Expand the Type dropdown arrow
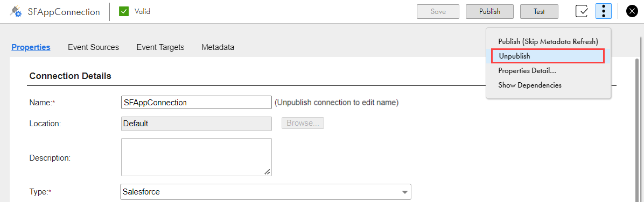This screenshot has width=644, height=202. coord(404,192)
